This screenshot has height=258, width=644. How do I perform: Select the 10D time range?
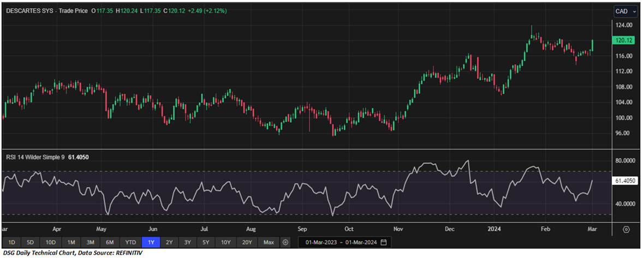tap(51, 242)
